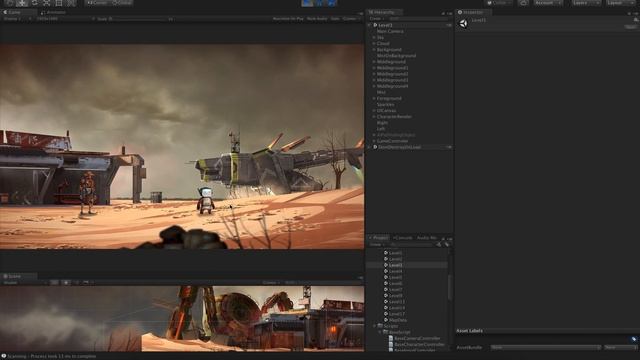The width and height of the screenshot is (640, 360).
Task: Collapse the BaseScript folder in Project
Action: [x=380, y=332]
